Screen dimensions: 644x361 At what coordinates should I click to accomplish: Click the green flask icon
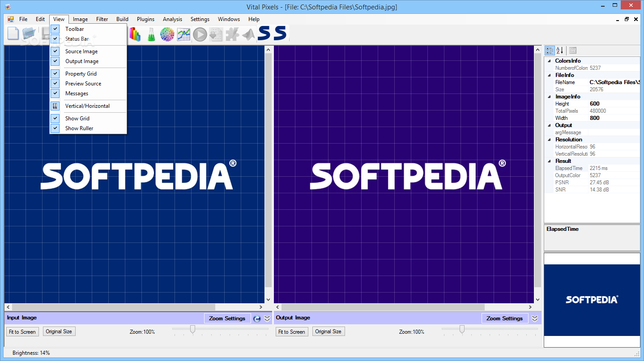151,34
